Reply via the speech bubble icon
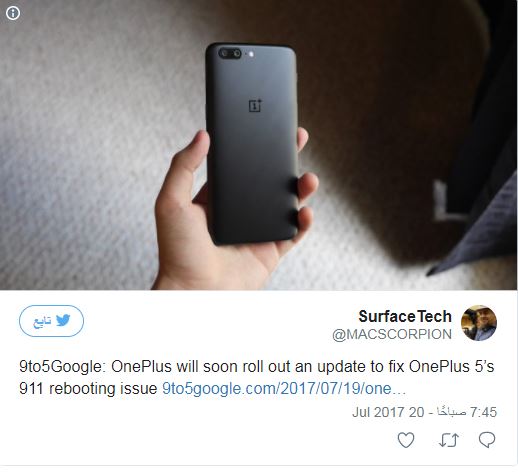518x476 pixels. coord(487,440)
